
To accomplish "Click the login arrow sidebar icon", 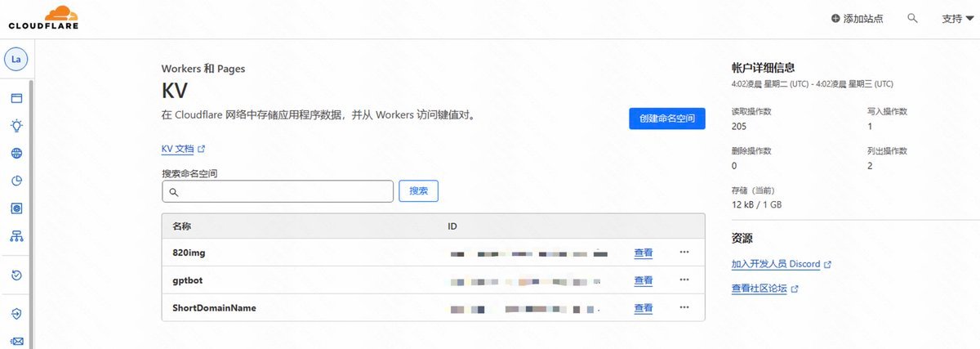I will 16,314.
